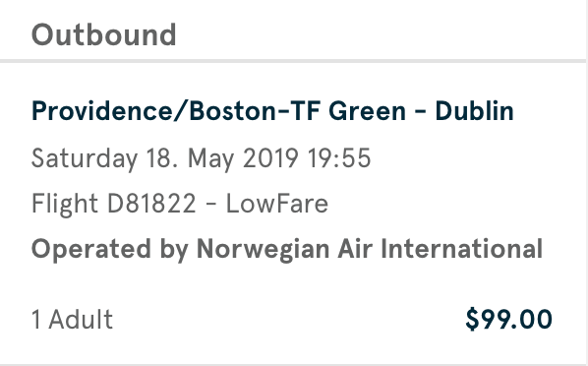Click the Saturday 18. May 2019 date
Image resolution: width=588 pixels, height=366 pixels.
[165, 158]
